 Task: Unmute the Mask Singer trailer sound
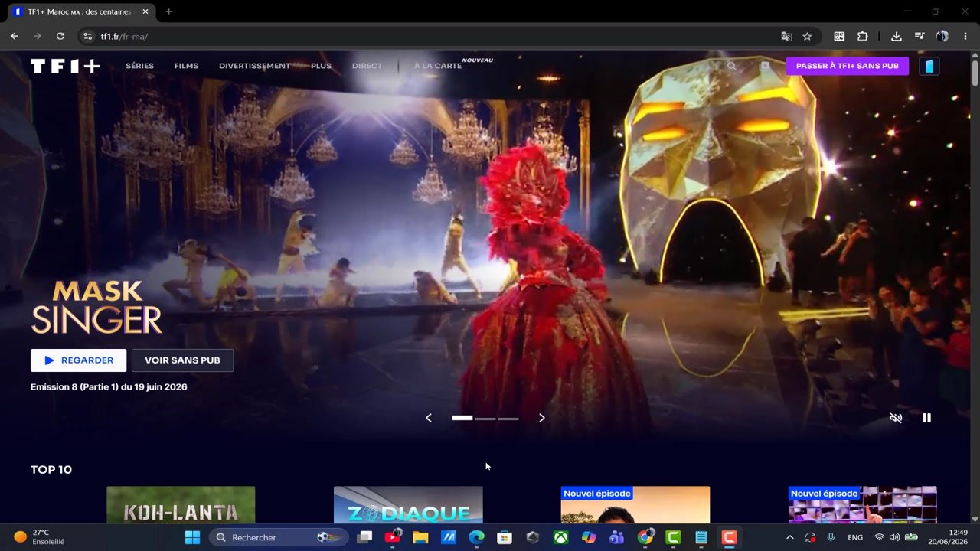coord(896,418)
